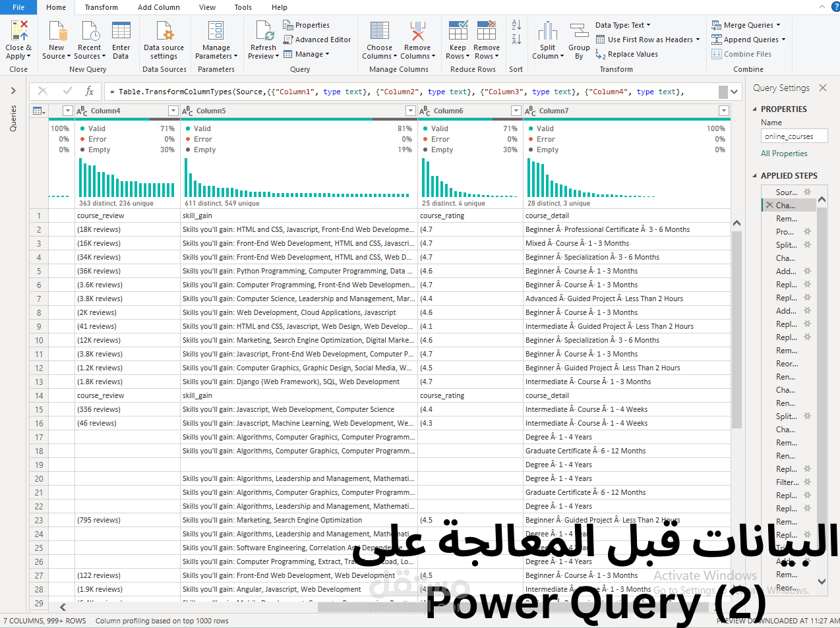Confirm the formula with the checkmark icon
840x628 pixels.
pos(67,92)
